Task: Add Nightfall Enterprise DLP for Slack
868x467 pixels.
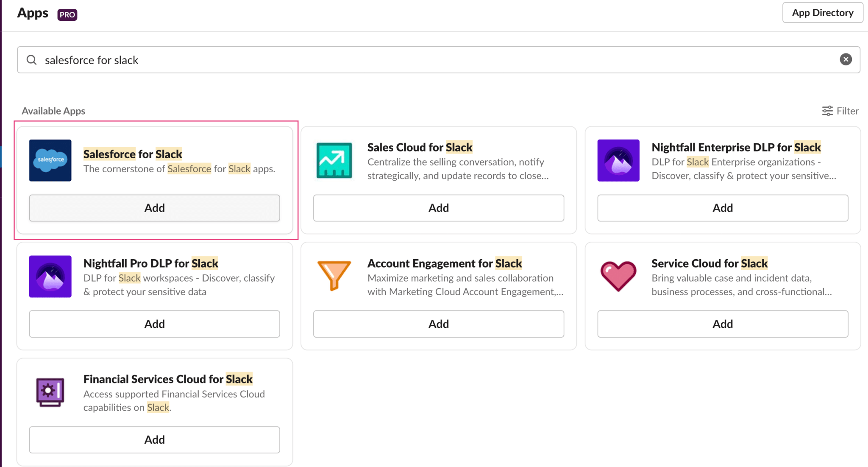Action: coord(723,208)
